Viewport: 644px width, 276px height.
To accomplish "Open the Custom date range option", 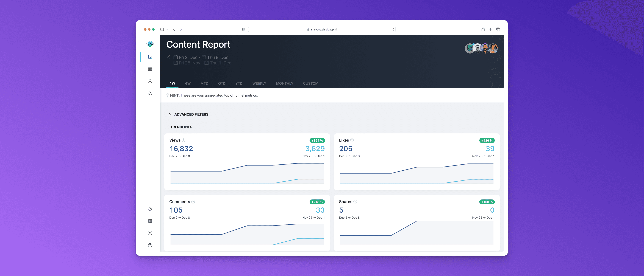I will pos(311,83).
